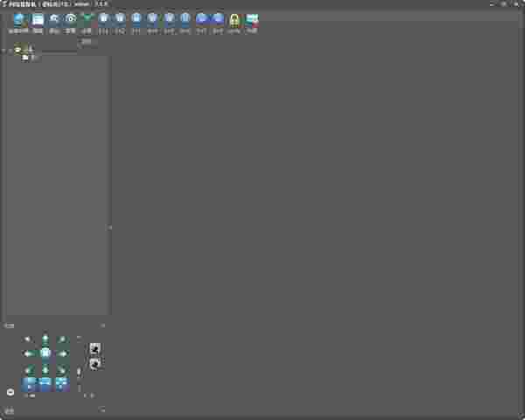Collapse the left panel using the splitter handle
This screenshot has height=420, width=525.
pyautogui.click(x=109, y=227)
